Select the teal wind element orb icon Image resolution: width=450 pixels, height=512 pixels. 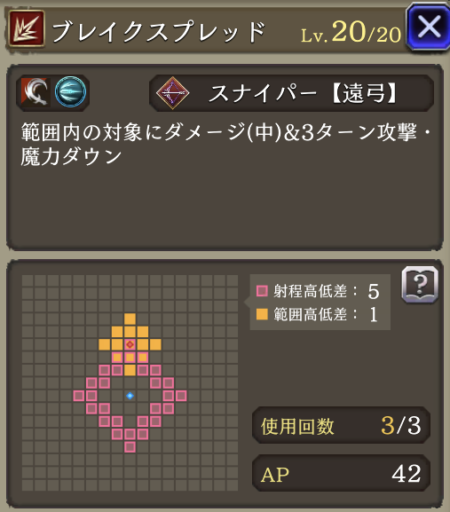coord(70,92)
